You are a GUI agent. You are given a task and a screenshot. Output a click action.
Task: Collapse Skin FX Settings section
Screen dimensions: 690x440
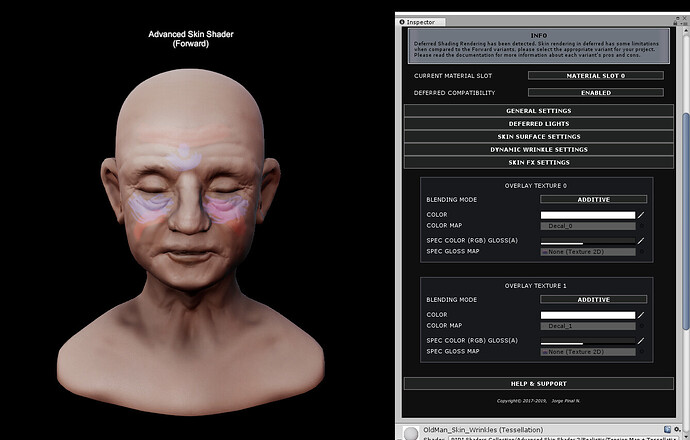[539, 162]
